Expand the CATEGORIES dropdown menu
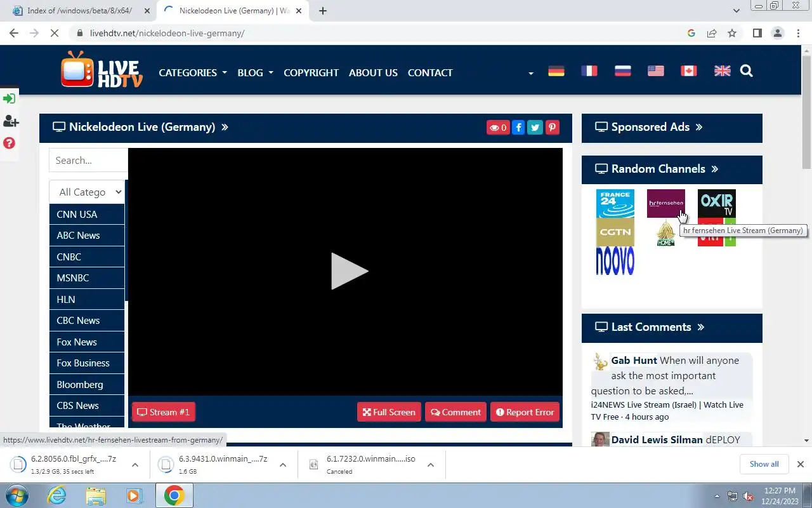812x508 pixels. 193,72
